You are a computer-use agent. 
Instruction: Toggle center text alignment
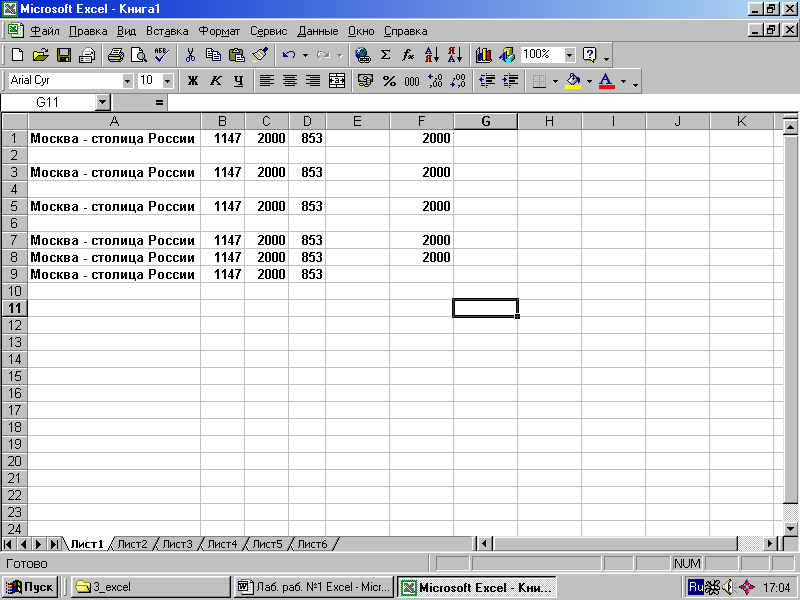pyautogui.click(x=290, y=81)
